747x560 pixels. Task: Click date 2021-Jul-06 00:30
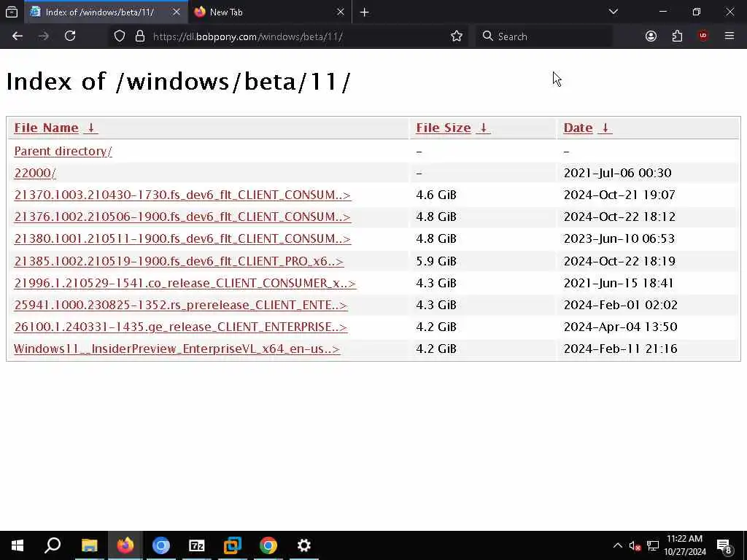[x=617, y=173]
